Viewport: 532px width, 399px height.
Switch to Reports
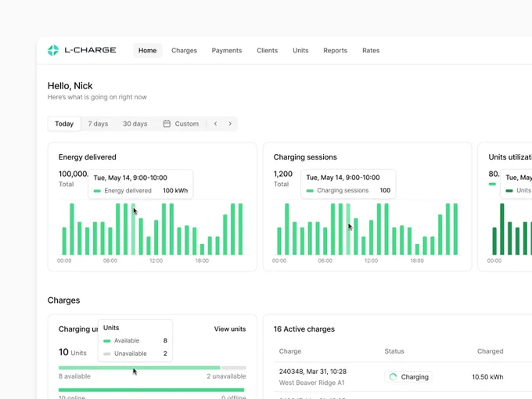tap(335, 51)
